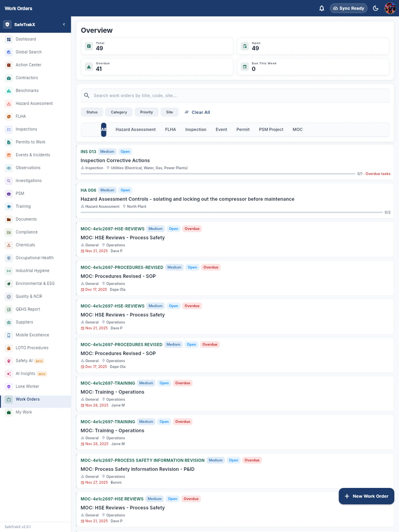
Task: Open Documents folder icon
Action: tap(9, 220)
